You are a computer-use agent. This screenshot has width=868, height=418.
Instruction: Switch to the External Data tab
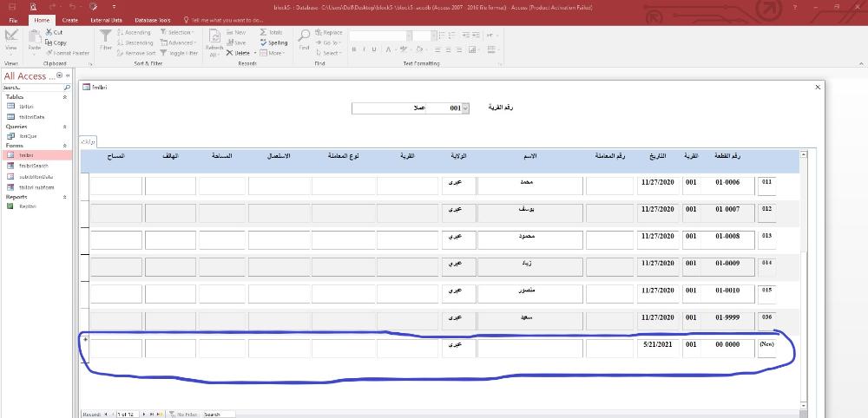pyautogui.click(x=106, y=20)
